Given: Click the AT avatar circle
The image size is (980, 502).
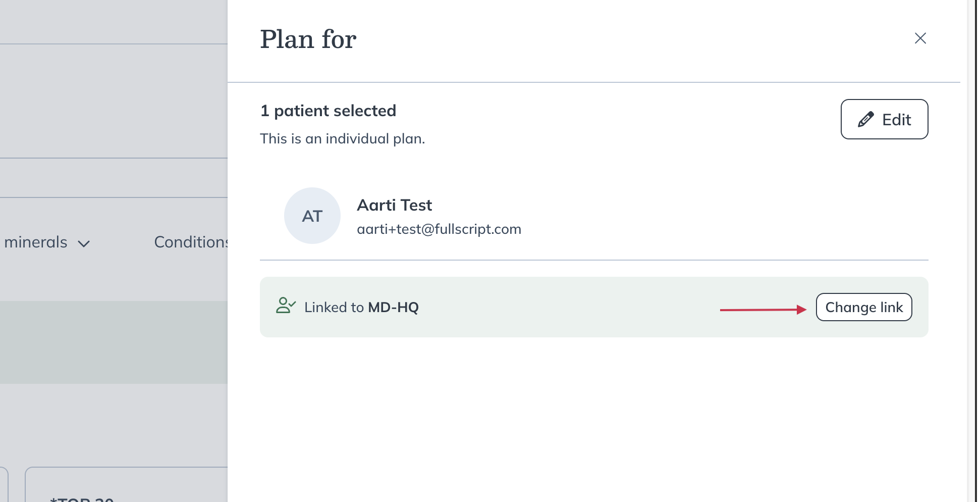Looking at the screenshot, I should (x=312, y=216).
